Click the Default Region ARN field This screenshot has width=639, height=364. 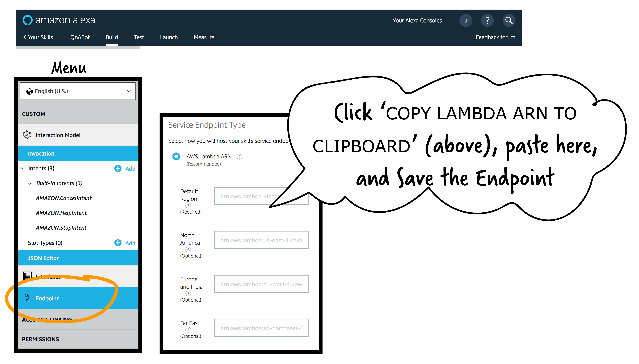point(261,196)
